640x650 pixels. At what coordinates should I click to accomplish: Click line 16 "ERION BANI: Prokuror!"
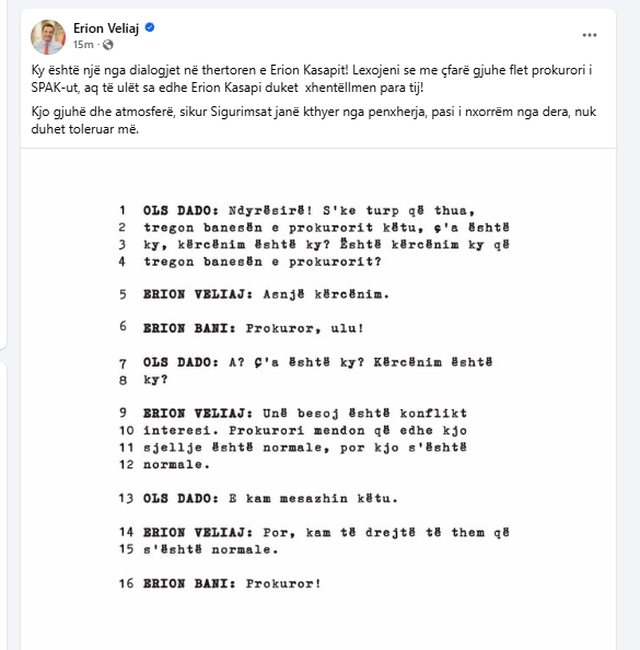coord(235,583)
